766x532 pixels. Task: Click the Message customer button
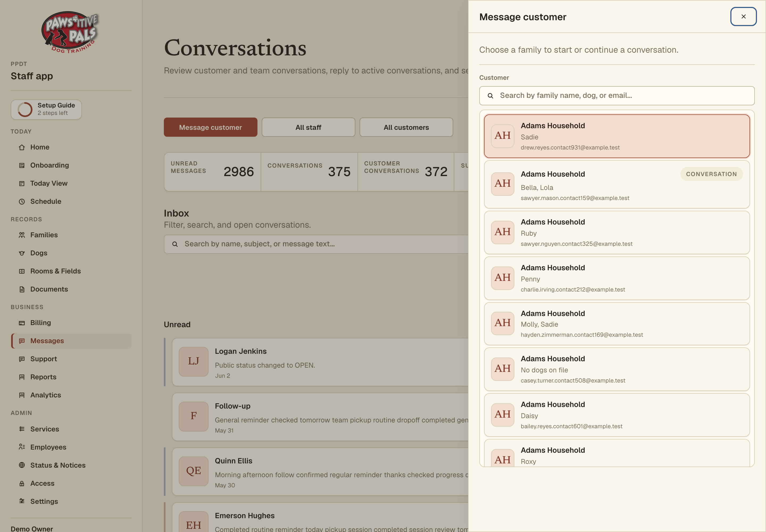(x=210, y=127)
